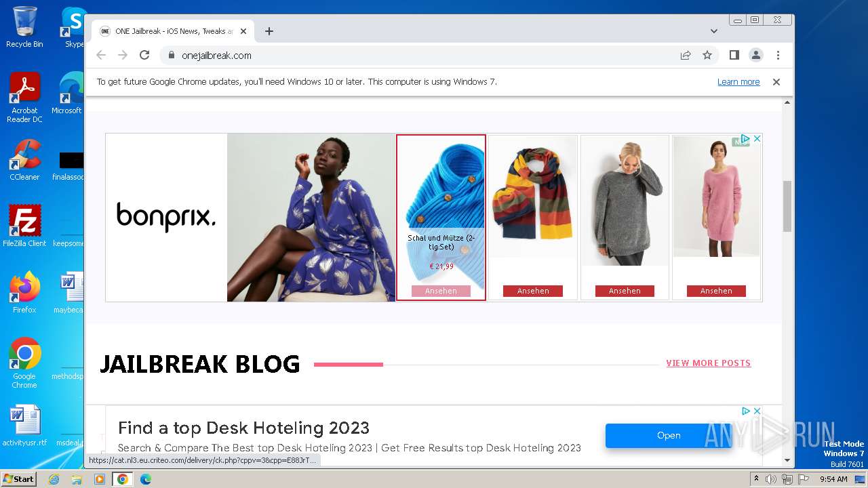868x488 pixels.
Task: Click the scrollbar down arrow
Action: [x=787, y=460]
